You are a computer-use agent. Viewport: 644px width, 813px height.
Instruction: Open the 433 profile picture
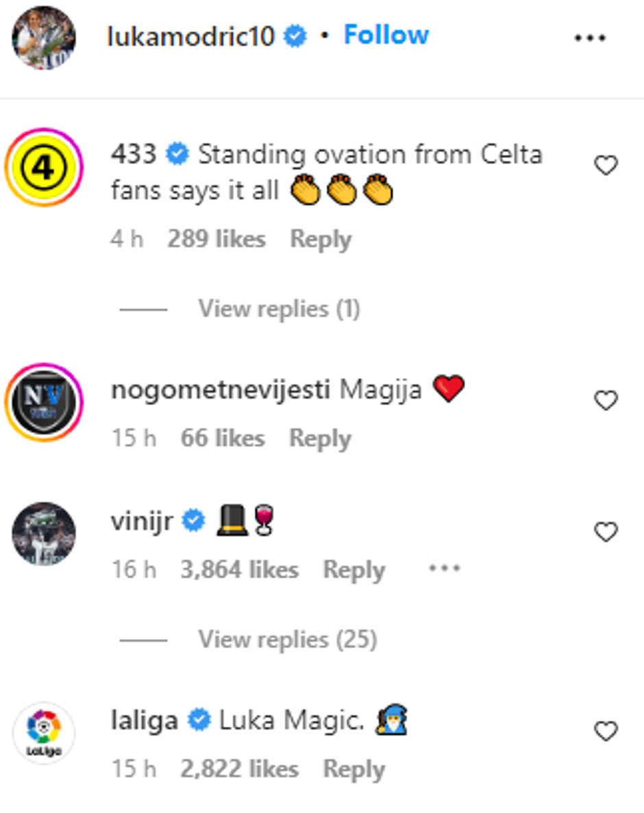pyautogui.click(x=44, y=168)
